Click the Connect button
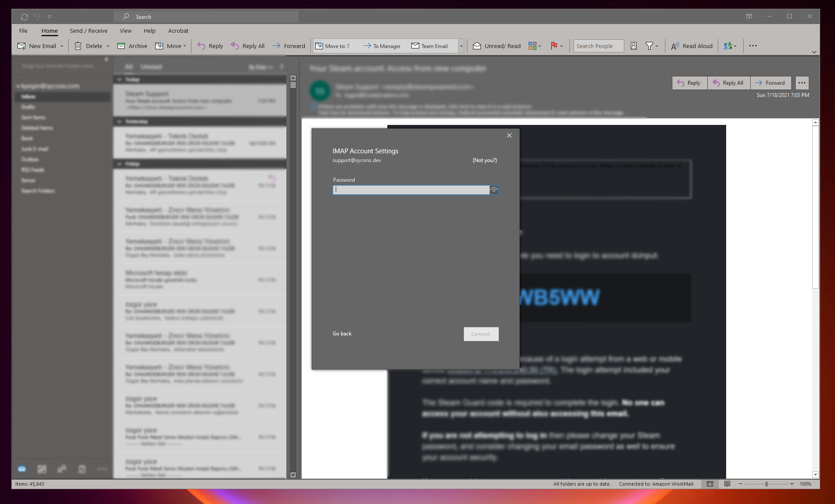 coord(481,334)
